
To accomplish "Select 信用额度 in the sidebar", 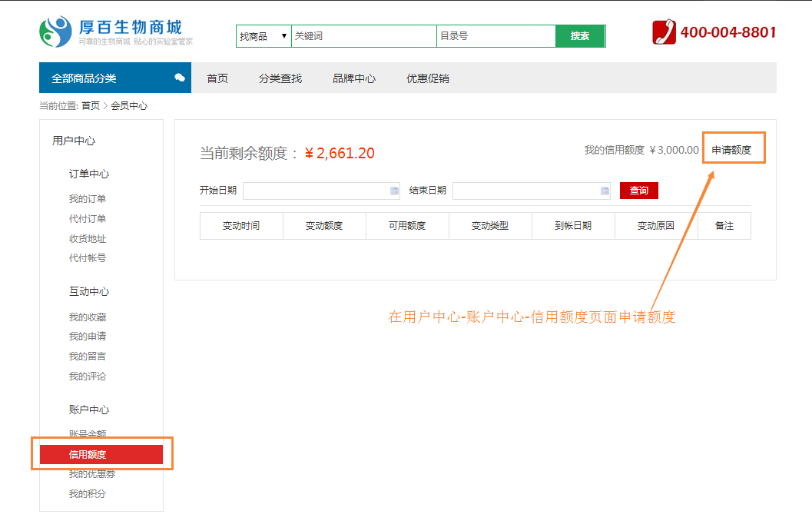I will point(88,455).
